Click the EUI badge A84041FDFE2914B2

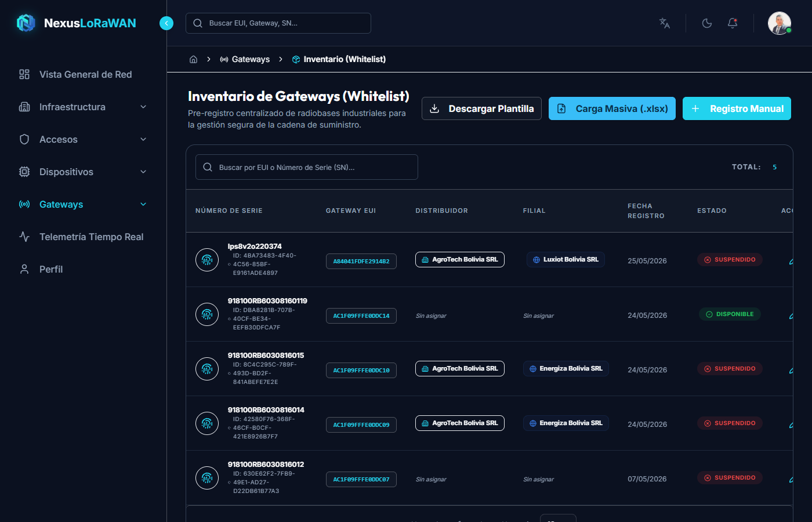point(361,262)
